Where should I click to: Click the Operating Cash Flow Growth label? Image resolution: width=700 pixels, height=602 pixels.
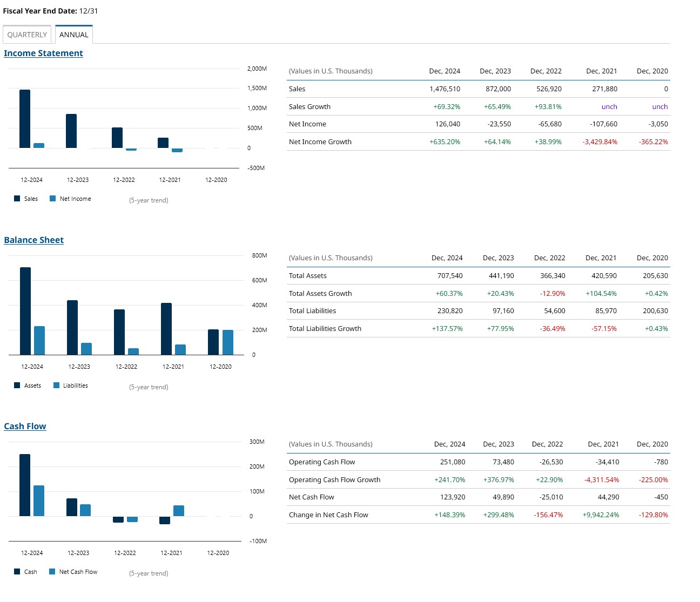click(x=334, y=480)
